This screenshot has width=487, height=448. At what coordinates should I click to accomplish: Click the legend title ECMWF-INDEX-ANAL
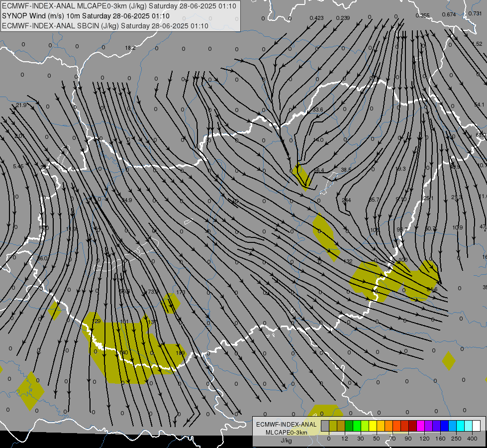(x=286, y=425)
